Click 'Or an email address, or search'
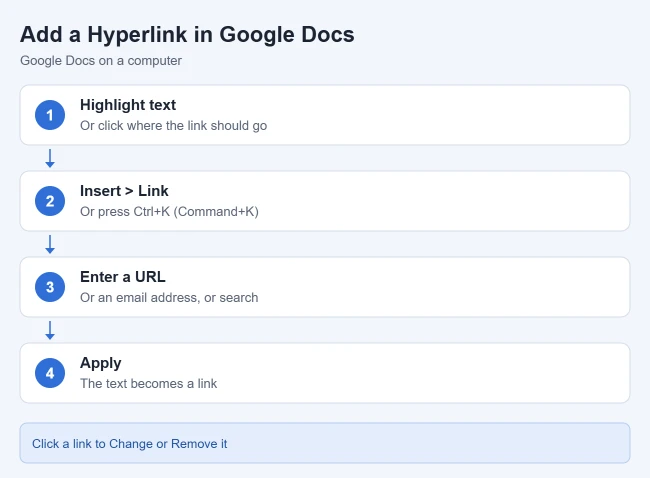The width and height of the screenshot is (650, 478). [169, 298]
